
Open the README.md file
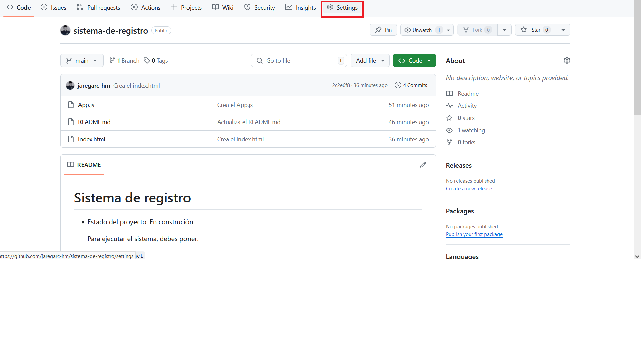click(94, 122)
